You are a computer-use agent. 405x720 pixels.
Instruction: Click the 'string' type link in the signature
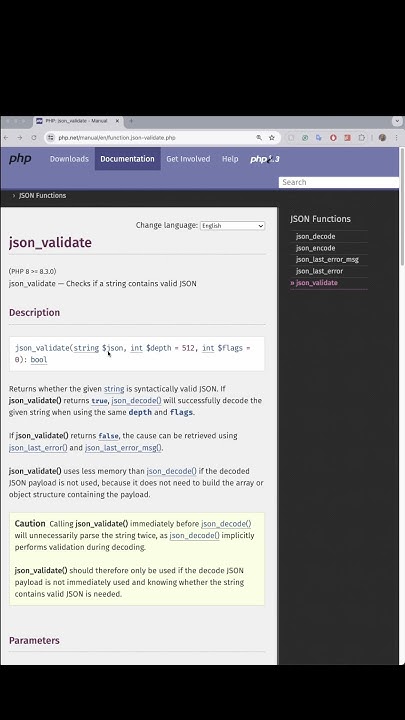pos(86,348)
